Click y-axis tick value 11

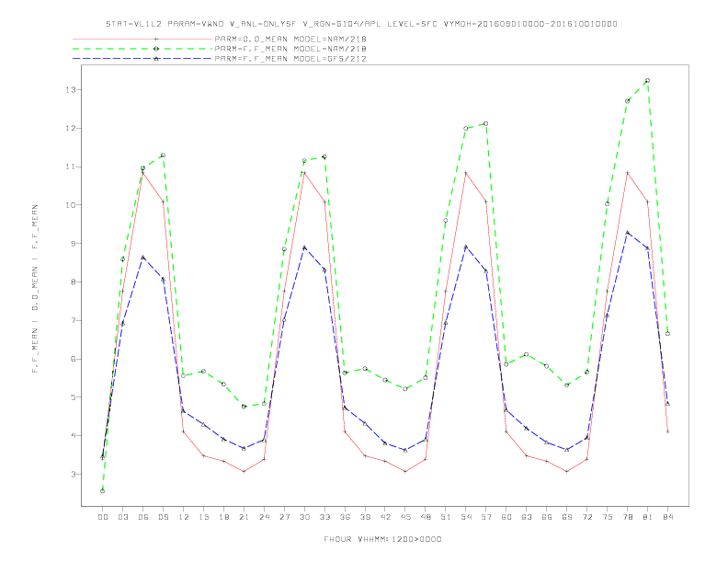(71, 167)
